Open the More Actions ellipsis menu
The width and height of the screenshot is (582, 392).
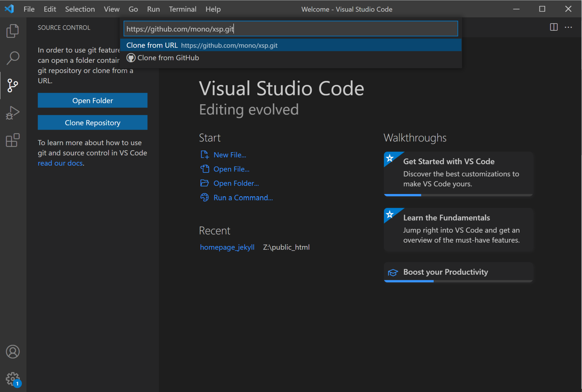coord(568,27)
